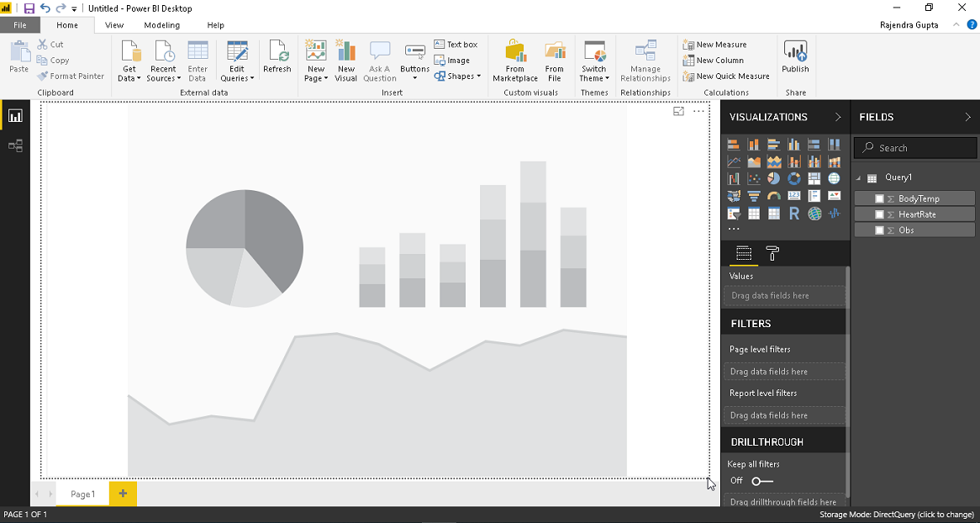
Task: Select the stacked bar chart visualization
Action: [x=734, y=145]
